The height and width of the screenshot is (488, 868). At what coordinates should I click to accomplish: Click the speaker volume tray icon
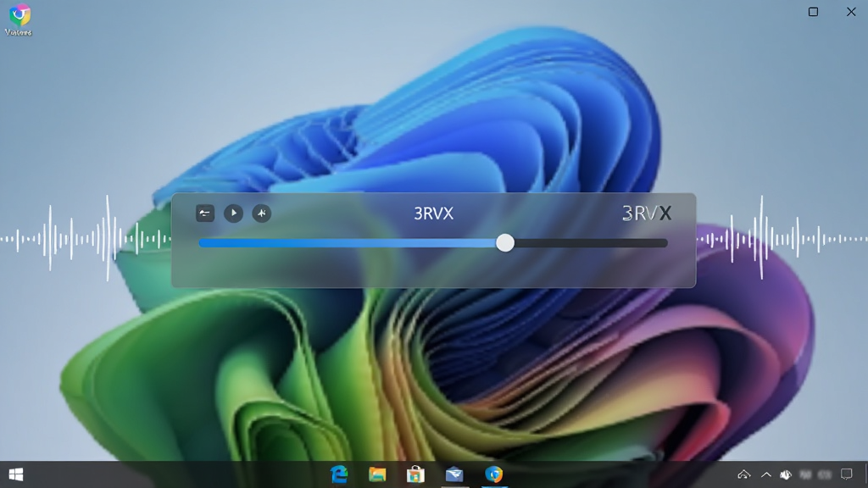(786, 474)
